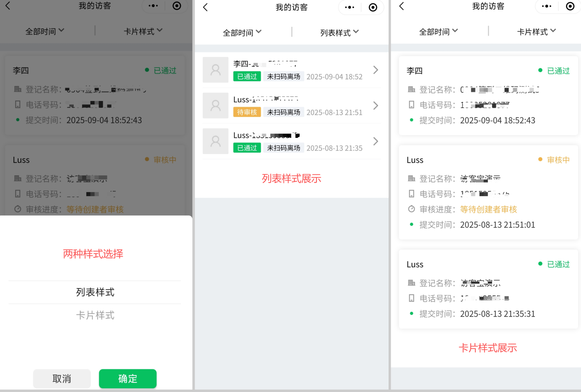Tap back arrow on the list-style visitor screen

tap(205, 8)
